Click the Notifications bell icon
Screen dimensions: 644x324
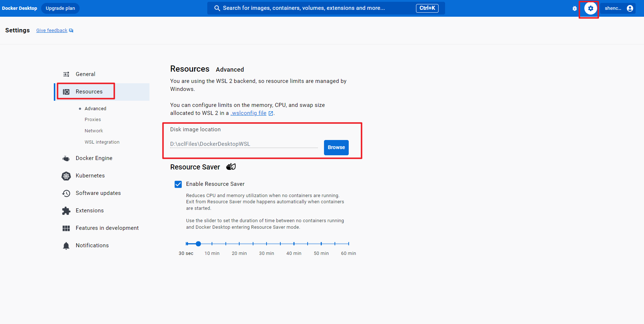(66, 246)
